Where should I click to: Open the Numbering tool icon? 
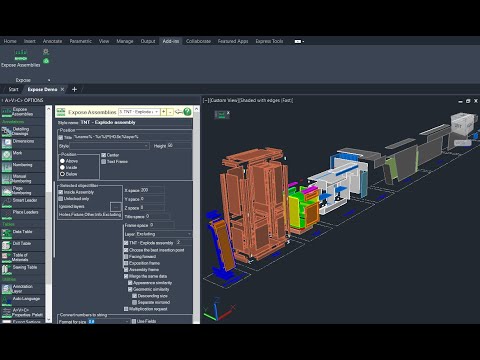coord(7,167)
